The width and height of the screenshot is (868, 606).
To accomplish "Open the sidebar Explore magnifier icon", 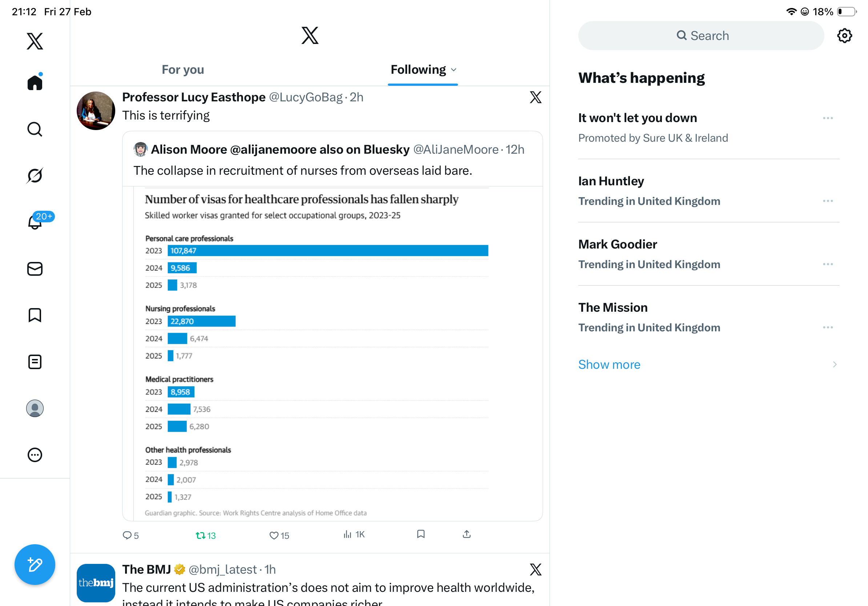I will tap(35, 129).
